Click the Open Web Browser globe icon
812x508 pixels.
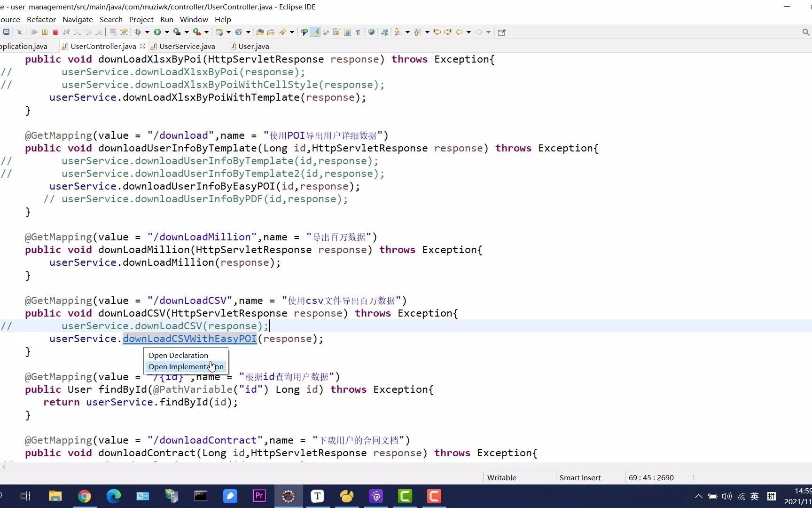[371, 32]
